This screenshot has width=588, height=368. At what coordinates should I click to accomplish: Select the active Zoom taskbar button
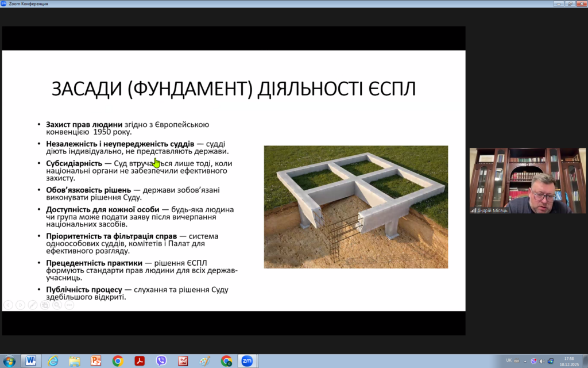point(247,361)
